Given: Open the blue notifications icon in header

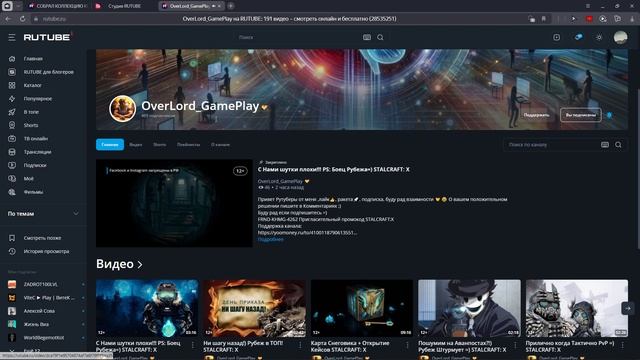Looking at the screenshot, I should coord(578,37).
